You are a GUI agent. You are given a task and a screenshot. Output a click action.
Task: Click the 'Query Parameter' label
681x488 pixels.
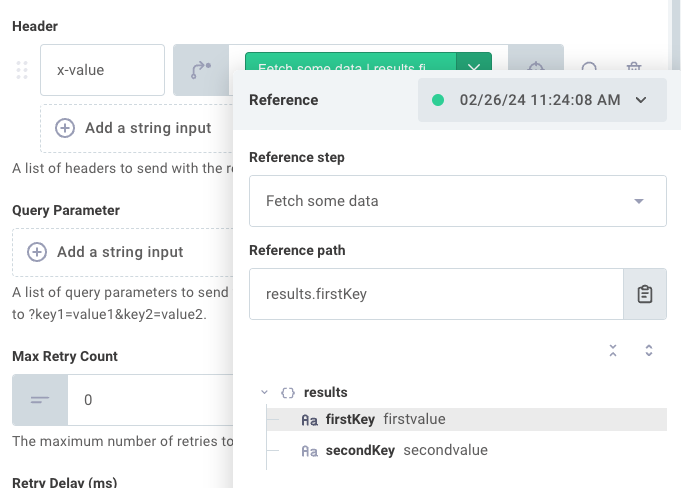[x=66, y=211]
